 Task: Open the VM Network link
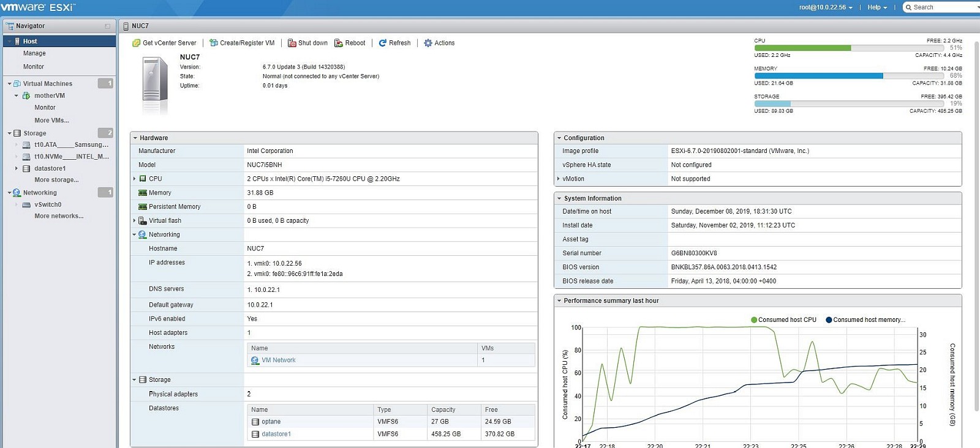[x=279, y=360]
